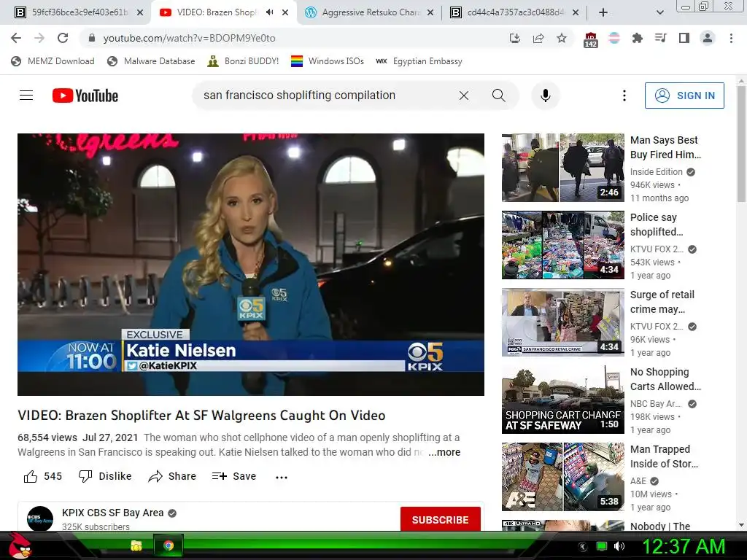Open the Malware Database bookmark
747x560 pixels.
tap(152, 61)
